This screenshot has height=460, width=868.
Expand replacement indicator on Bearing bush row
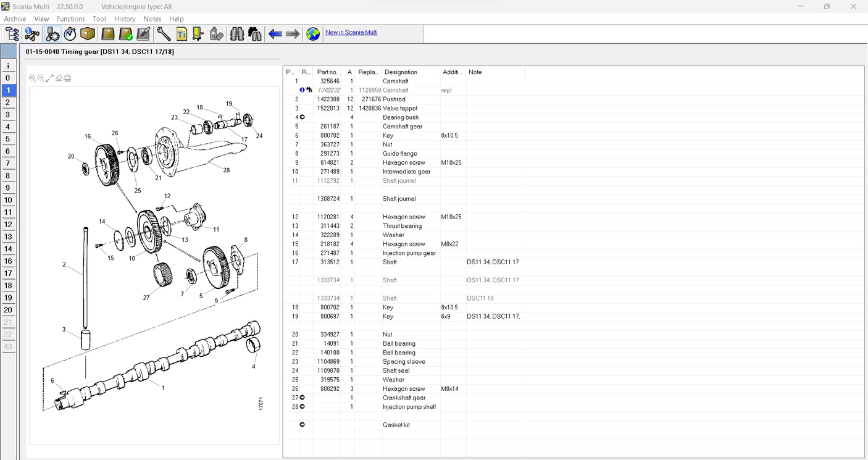(x=302, y=117)
